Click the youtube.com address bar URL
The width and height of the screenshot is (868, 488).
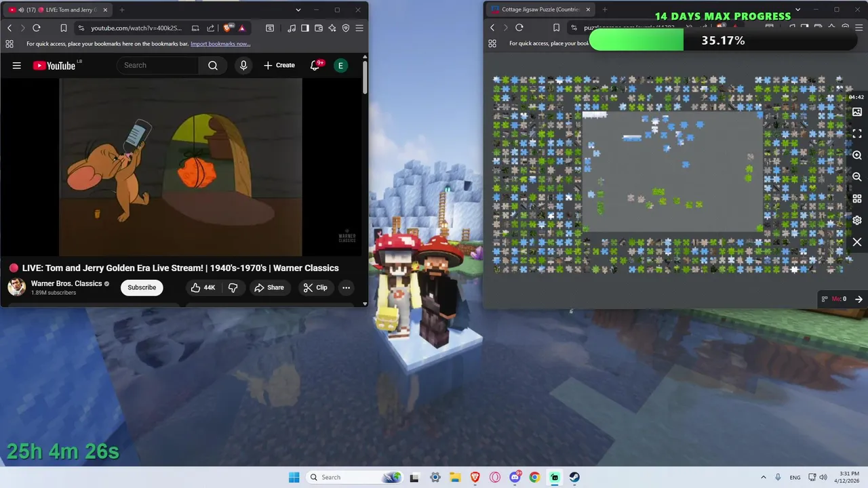136,28
